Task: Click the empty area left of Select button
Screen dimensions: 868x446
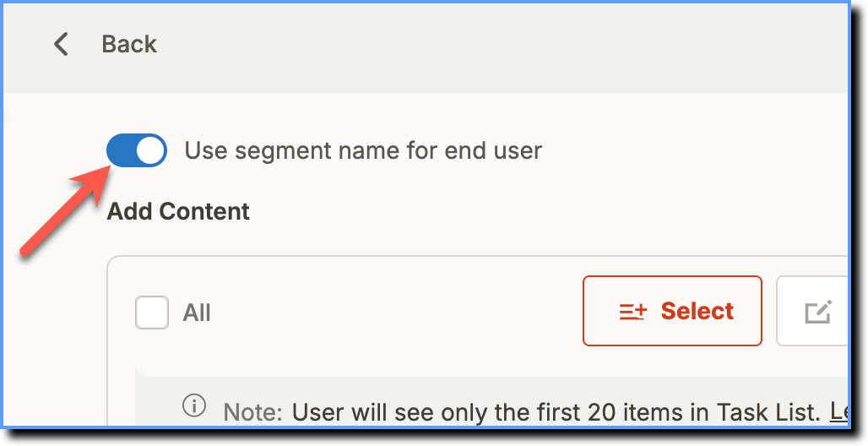Action: pyautogui.click(x=396, y=312)
